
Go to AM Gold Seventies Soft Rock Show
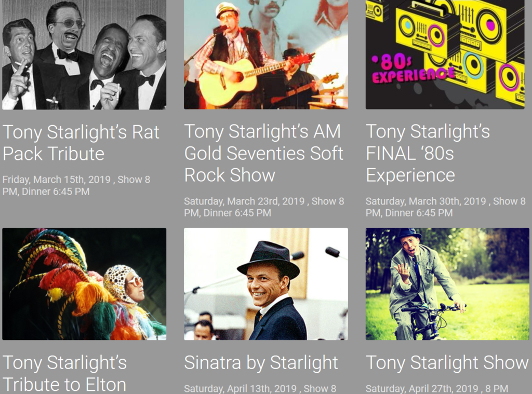tap(263, 153)
